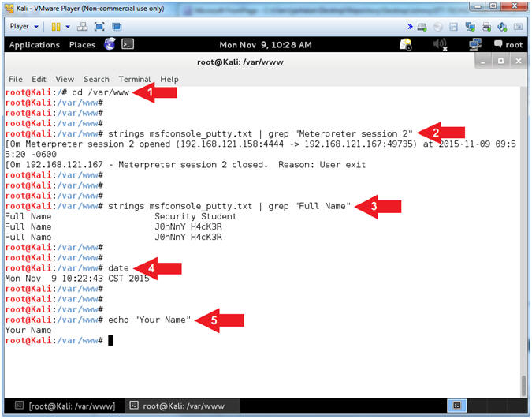The width and height of the screenshot is (532, 419).
Task: Open the muted volume control in panel
Action: pyautogui.click(x=441, y=44)
